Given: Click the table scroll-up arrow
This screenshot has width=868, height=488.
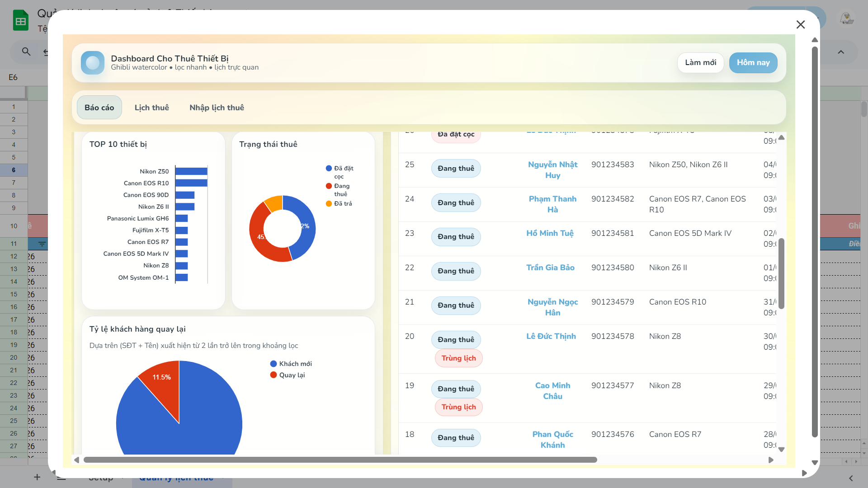Looking at the screenshot, I should coord(781,137).
